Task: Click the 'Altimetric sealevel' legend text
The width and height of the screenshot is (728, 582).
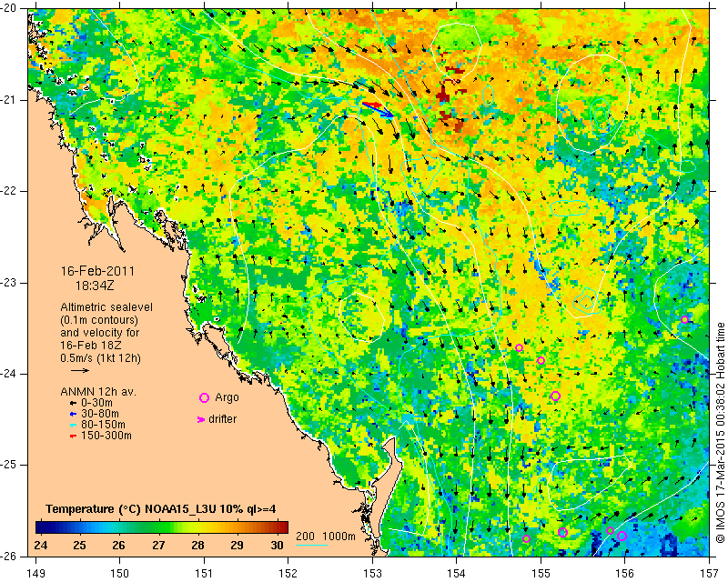Action: point(106,307)
